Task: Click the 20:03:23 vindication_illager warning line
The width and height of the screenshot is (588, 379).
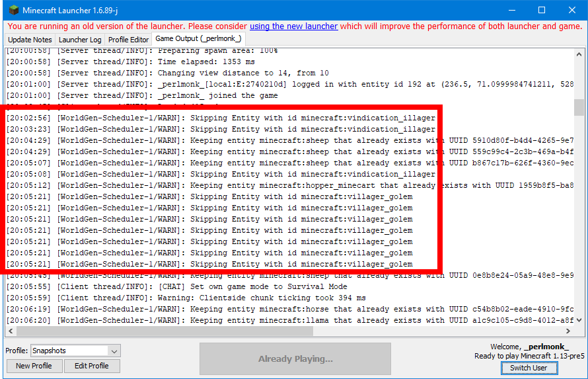Action: pyautogui.click(x=221, y=129)
